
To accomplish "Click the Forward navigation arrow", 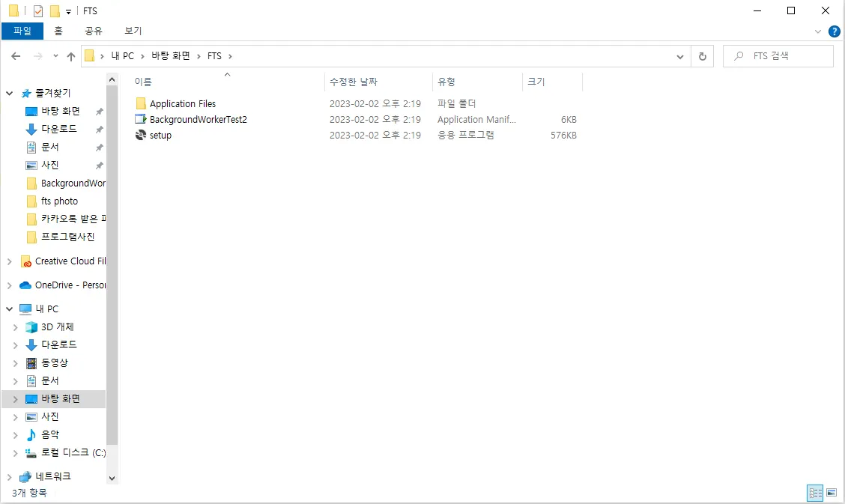I will click(37, 56).
